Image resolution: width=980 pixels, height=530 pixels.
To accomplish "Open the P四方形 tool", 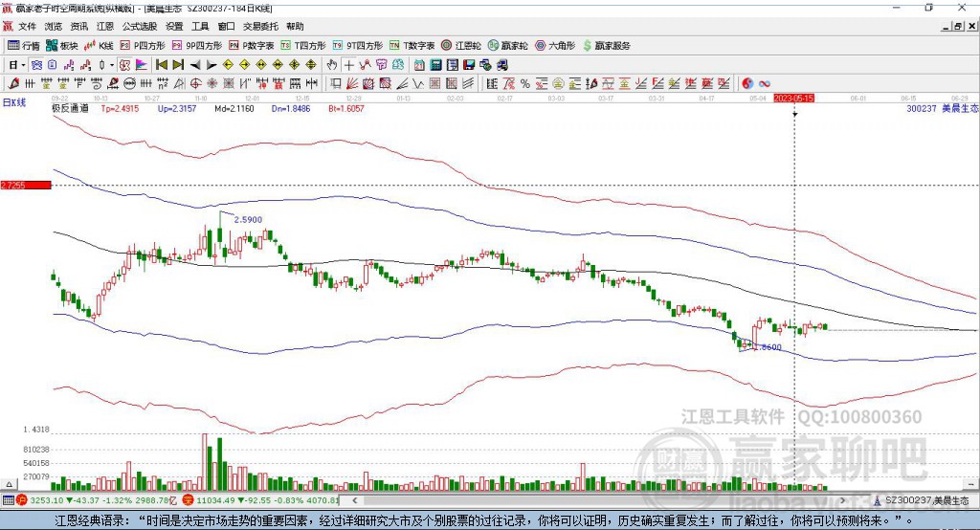I will [x=143, y=46].
